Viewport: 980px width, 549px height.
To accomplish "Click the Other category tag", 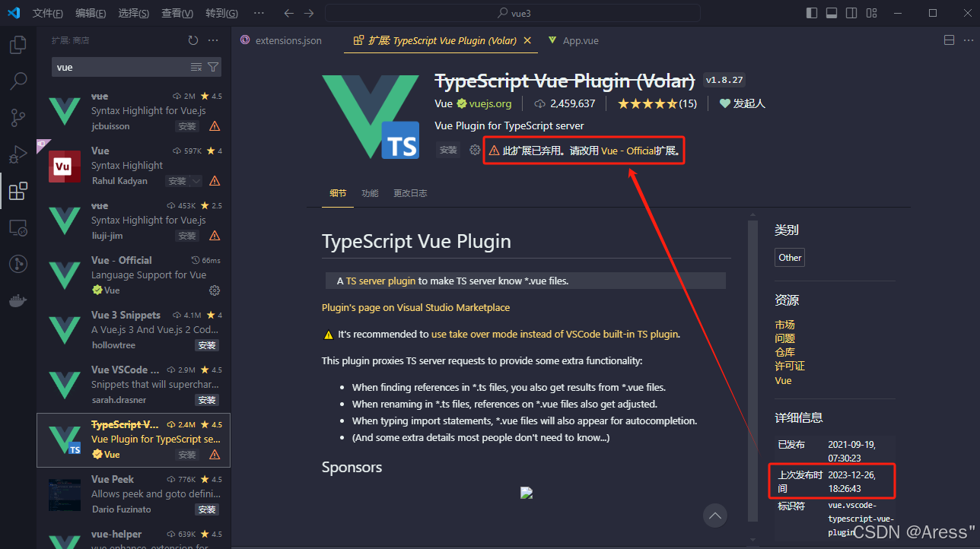I will 790,258.
